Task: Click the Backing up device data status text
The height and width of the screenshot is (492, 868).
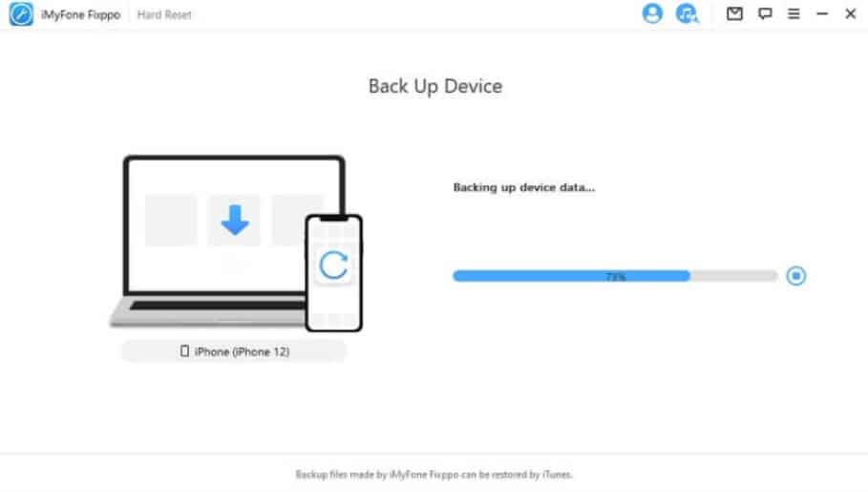Action: point(523,187)
